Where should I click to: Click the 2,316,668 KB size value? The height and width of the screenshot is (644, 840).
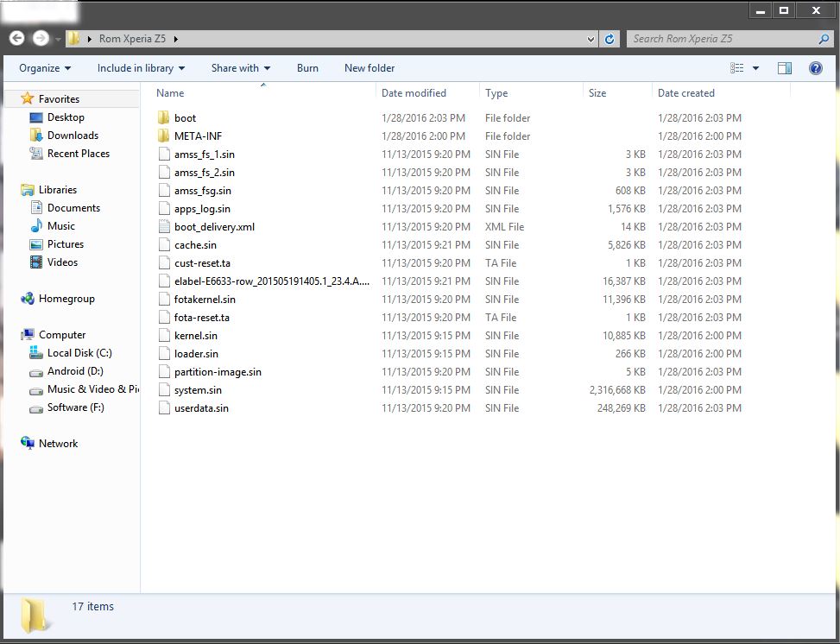point(617,390)
